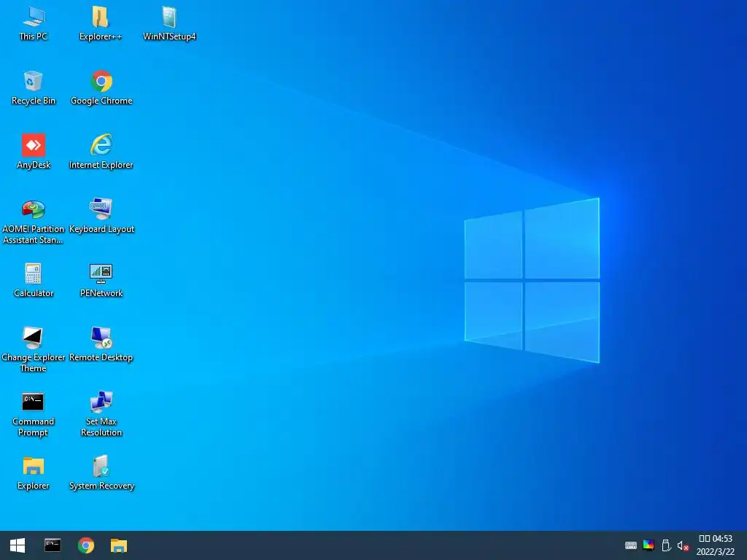Screen dimensions: 747x560
Task: Click the muted volume tray icon
Action: pyautogui.click(x=683, y=545)
